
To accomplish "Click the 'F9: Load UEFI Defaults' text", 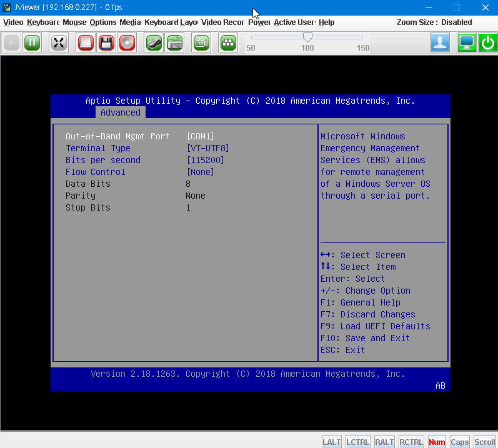I will tap(375, 326).
